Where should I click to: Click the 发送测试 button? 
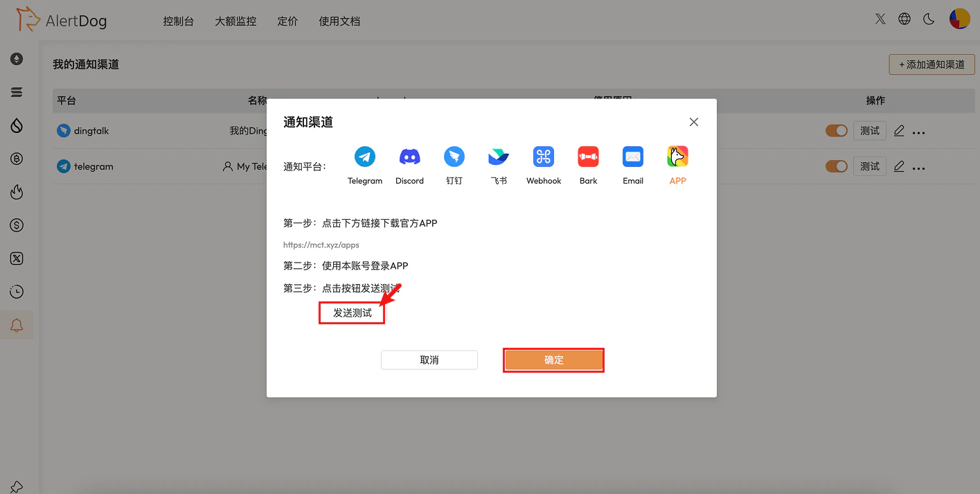coord(351,312)
